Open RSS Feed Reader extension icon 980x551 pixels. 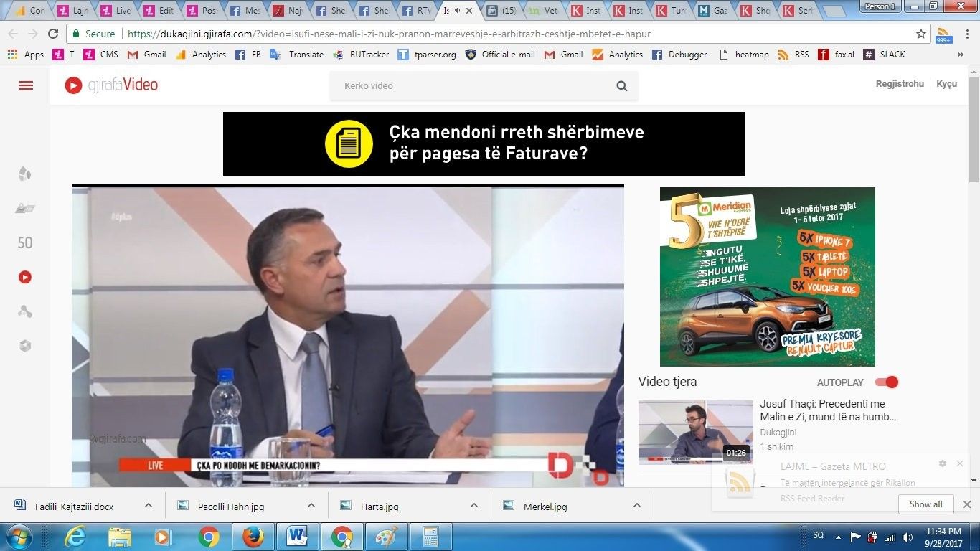coord(944,34)
